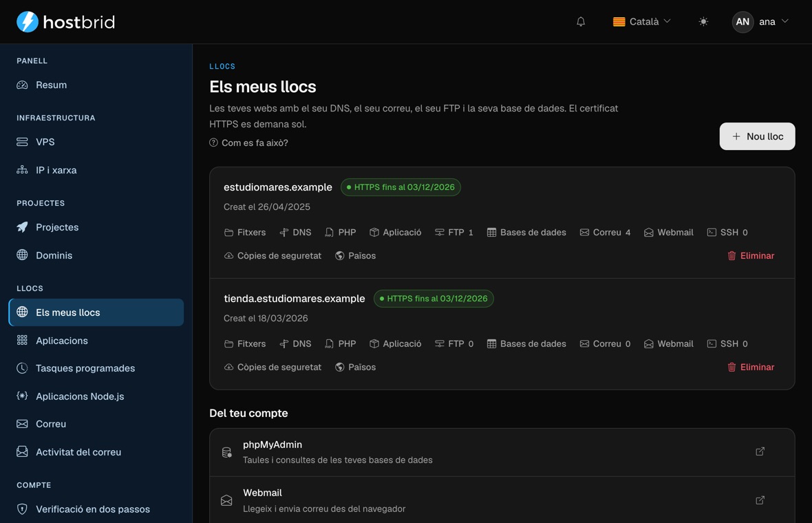
Task: Click Eliminar for estudiomares.example
Action: [751, 256]
